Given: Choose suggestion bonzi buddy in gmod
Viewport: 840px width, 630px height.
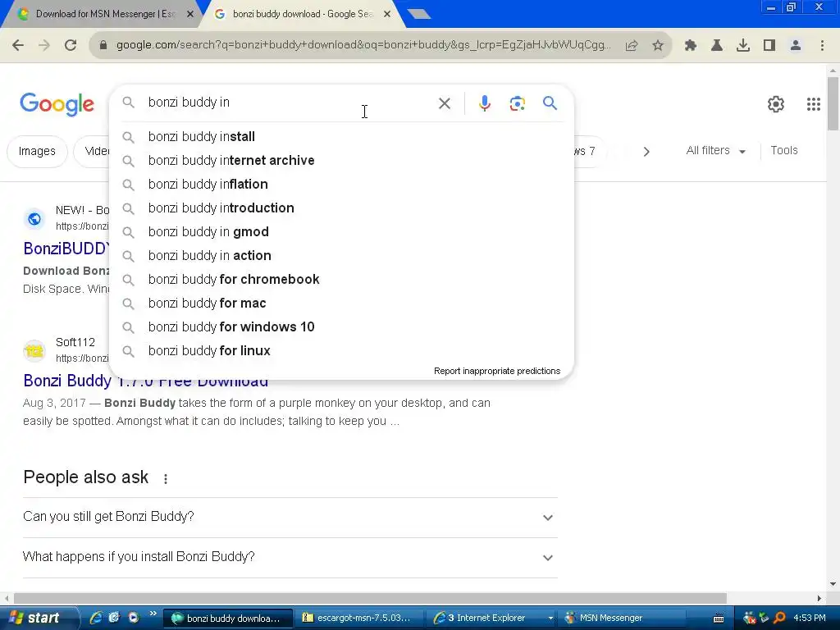Looking at the screenshot, I should 341,232.
